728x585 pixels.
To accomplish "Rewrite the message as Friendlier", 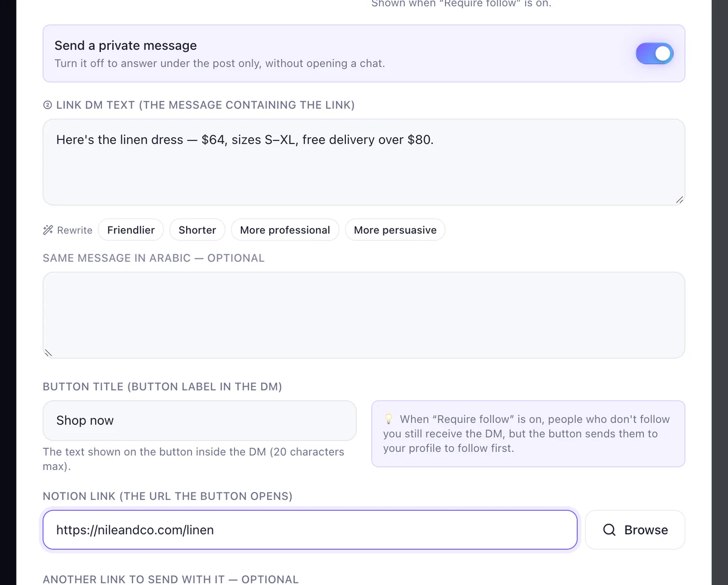I will coord(131,230).
